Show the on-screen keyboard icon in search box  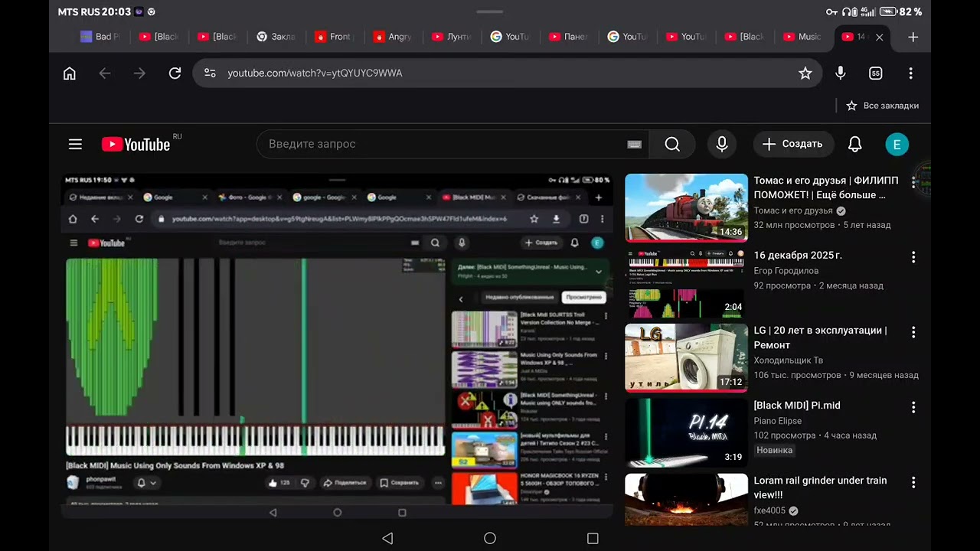point(634,144)
